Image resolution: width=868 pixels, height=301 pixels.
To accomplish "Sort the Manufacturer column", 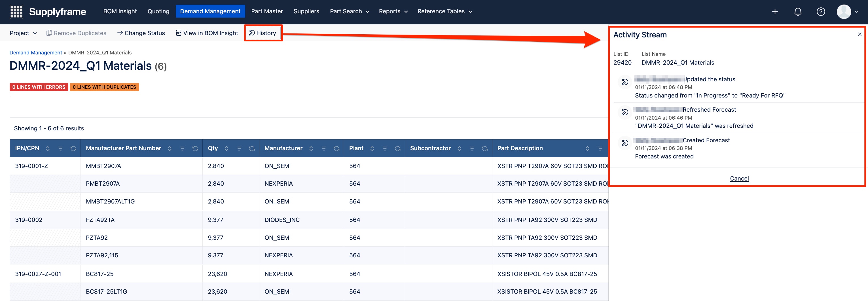I will (311, 149).
